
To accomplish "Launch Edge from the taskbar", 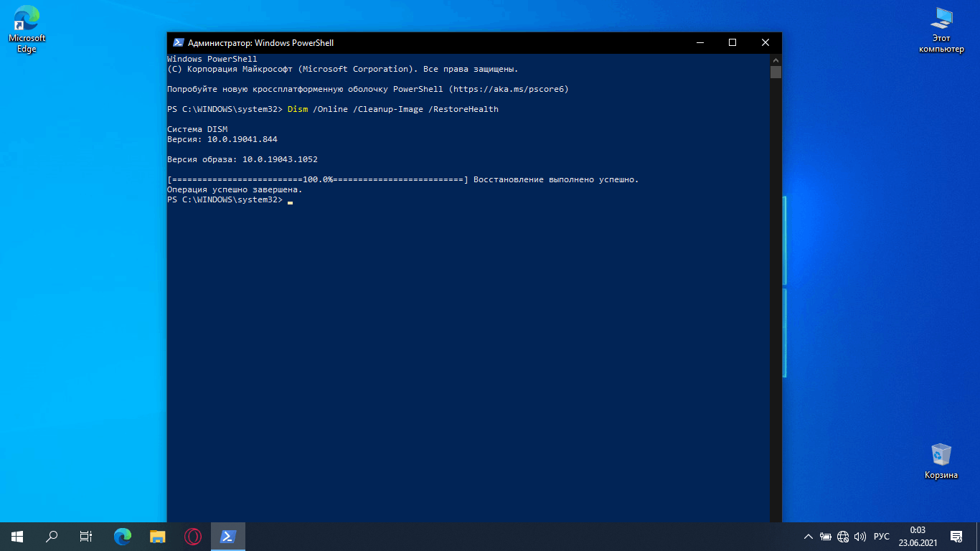I will coord(123,536).
